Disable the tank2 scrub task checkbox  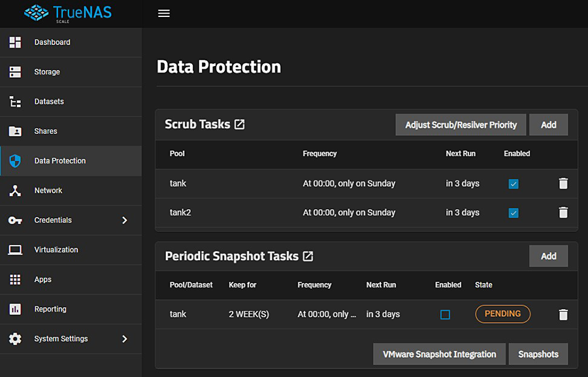514,213
